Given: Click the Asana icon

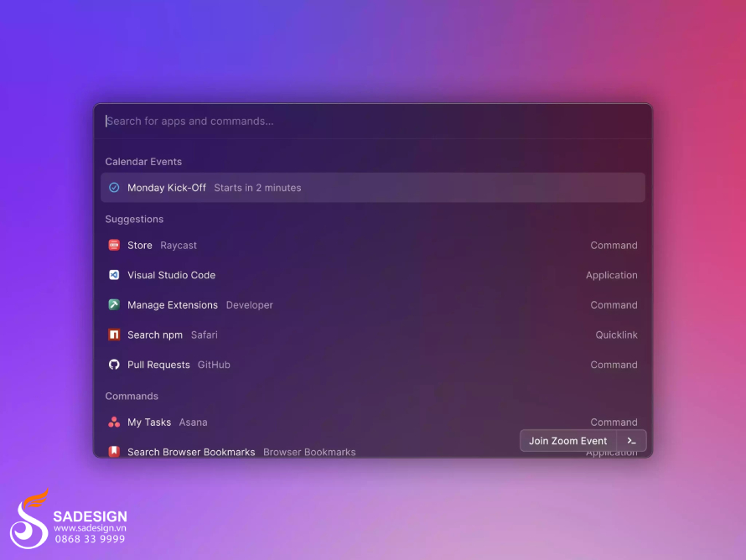Looking at the screenshot, I should (x=114, y=422).
